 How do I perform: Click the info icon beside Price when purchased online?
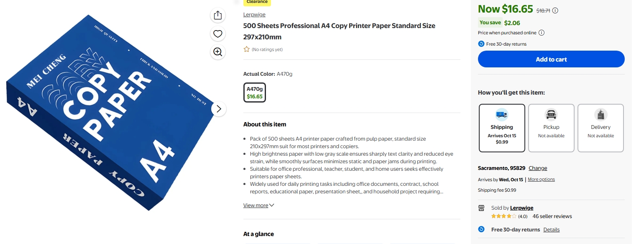pyautogui.click(x=542, y=33)
